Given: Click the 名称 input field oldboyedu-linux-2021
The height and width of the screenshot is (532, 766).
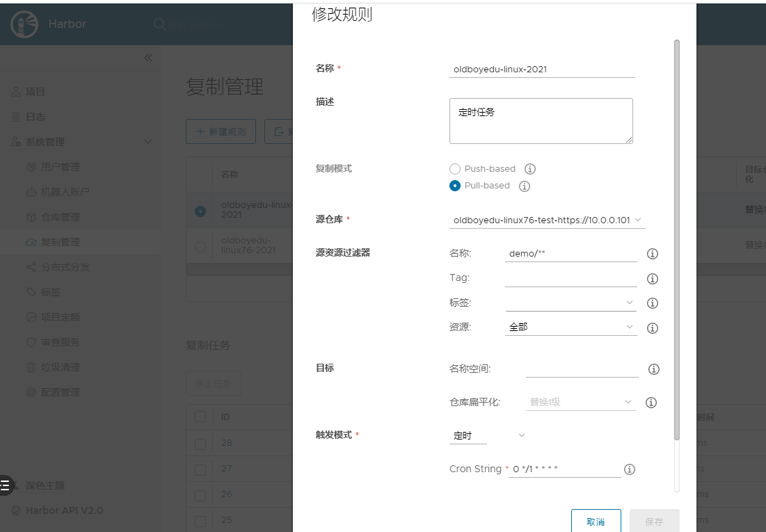Looking at the screenshot, I should (542, 69).
